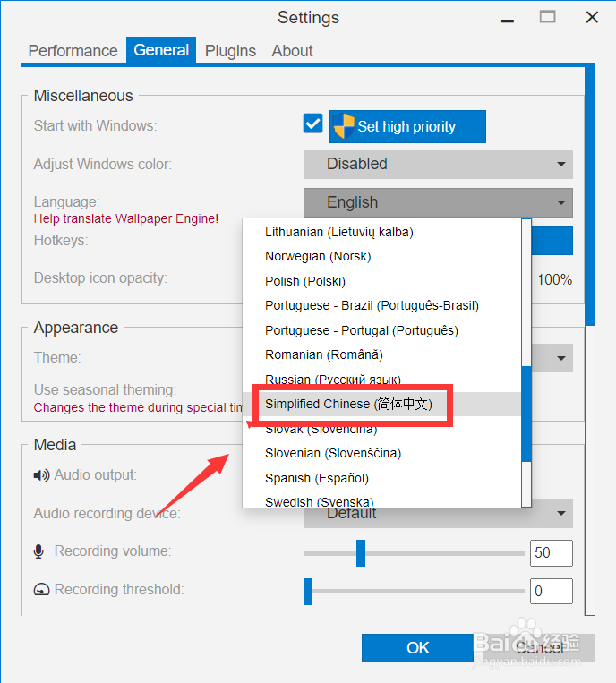The width and height of the screenshot is (616, 683).
Task: Collapse the English language dropdown
Action: click(x=438, y=202)
